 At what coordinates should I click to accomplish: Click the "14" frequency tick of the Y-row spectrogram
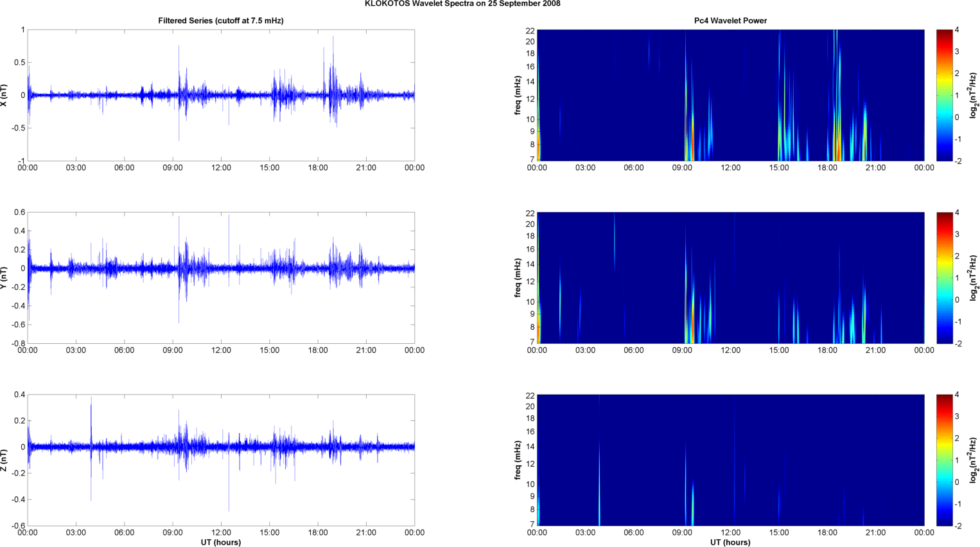tap(530, 264)
